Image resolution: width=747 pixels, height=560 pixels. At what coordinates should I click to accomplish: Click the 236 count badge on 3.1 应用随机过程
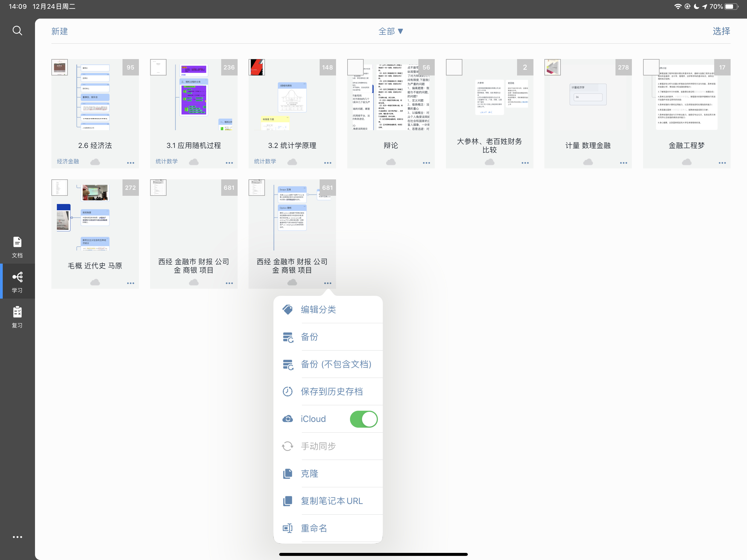tap(229, 67)
